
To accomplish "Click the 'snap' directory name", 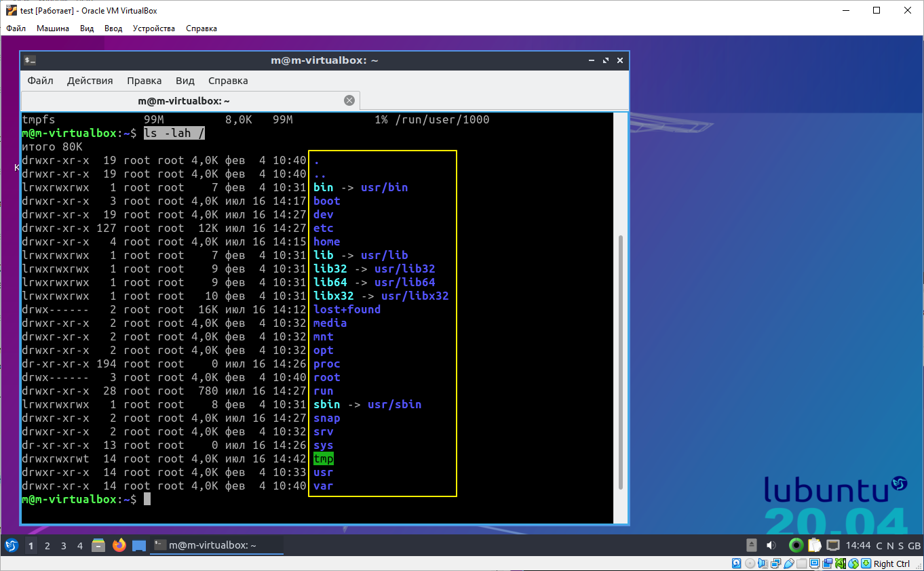I will (327, 418).
